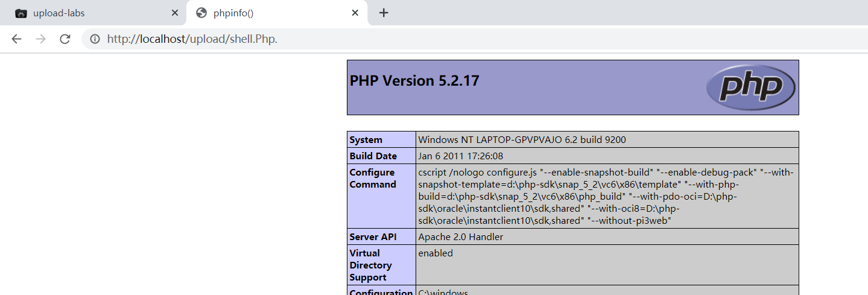This screenshot has width=868, height=295.
Task: Click the browser Back arrow
Action: pos(16,39)
